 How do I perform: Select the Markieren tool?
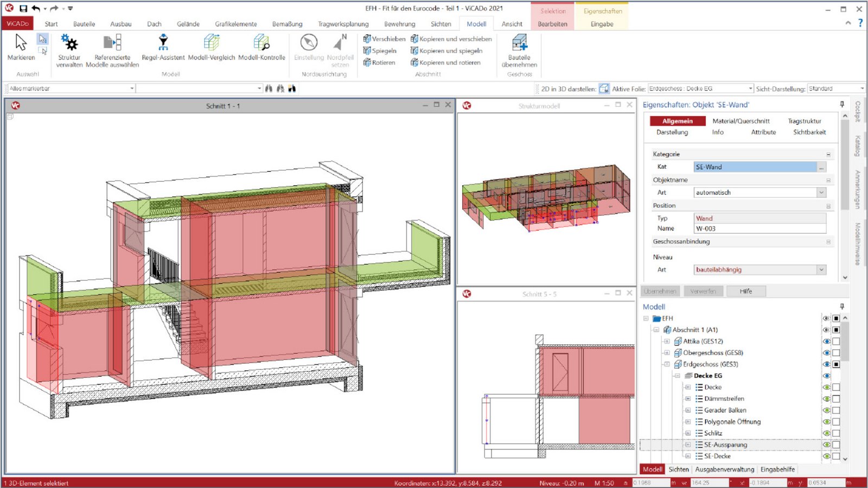tap(21, 48)
